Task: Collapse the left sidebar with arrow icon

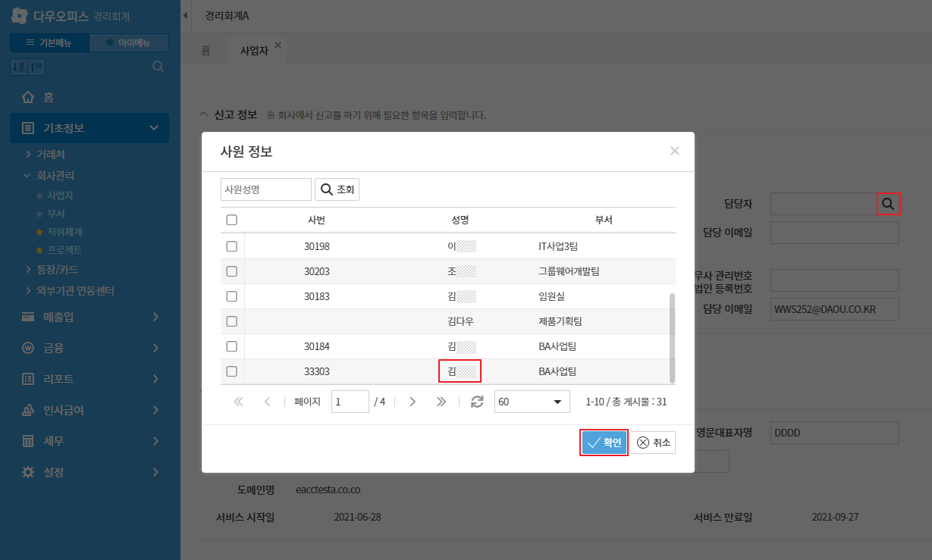Action: click(187, 16)
